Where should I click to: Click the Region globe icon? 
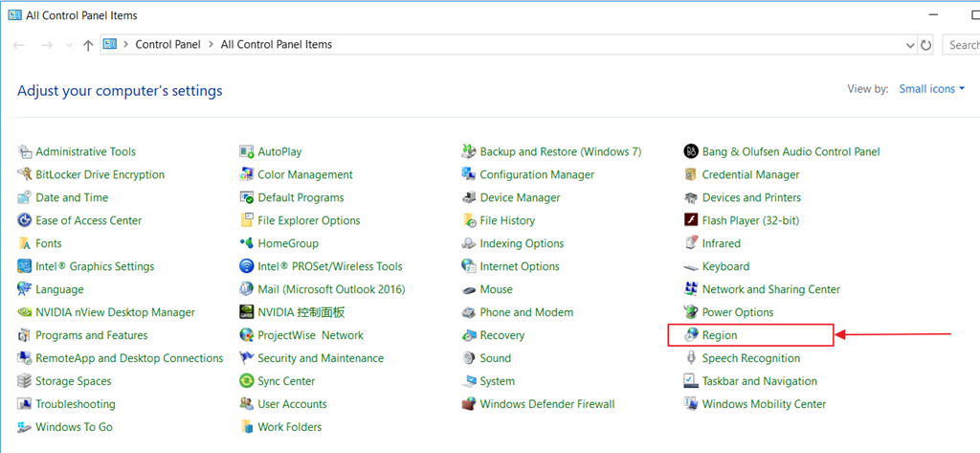click(x=691, y=335)
